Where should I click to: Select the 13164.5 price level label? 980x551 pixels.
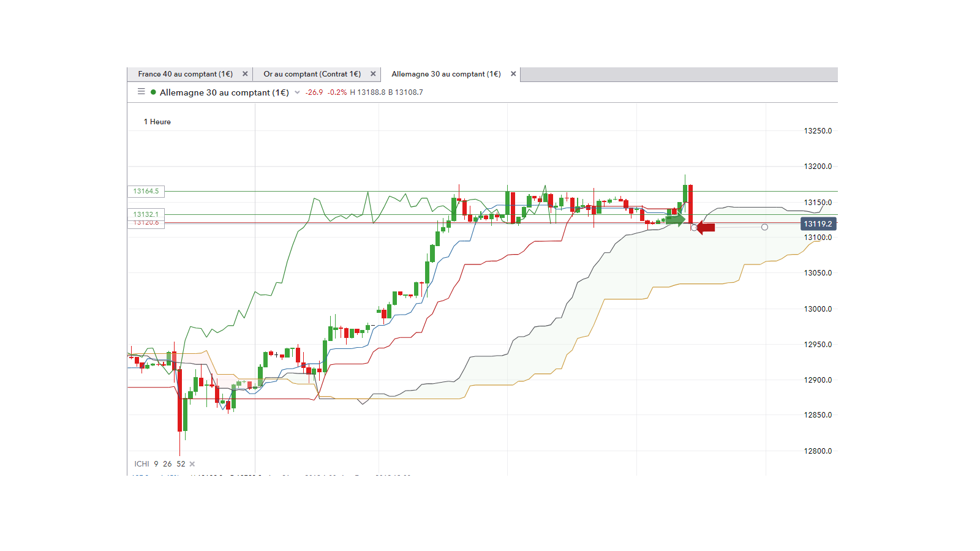146,192
